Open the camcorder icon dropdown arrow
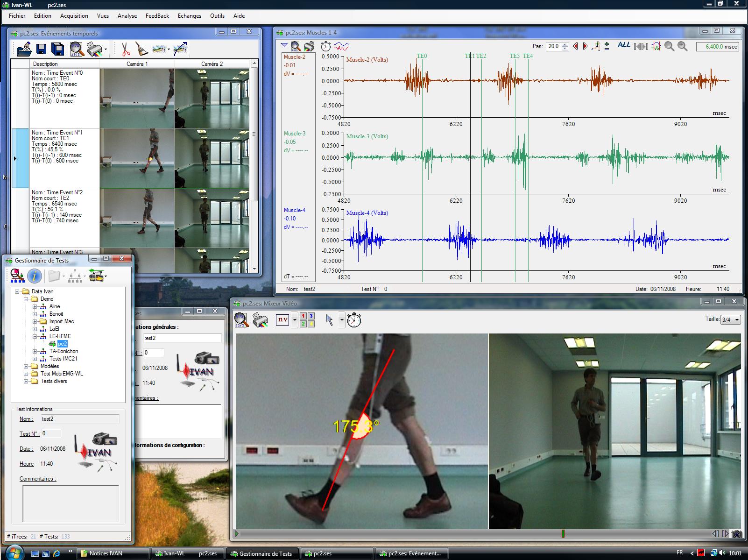This screenshot has width=748, height=560. (106, 276)
